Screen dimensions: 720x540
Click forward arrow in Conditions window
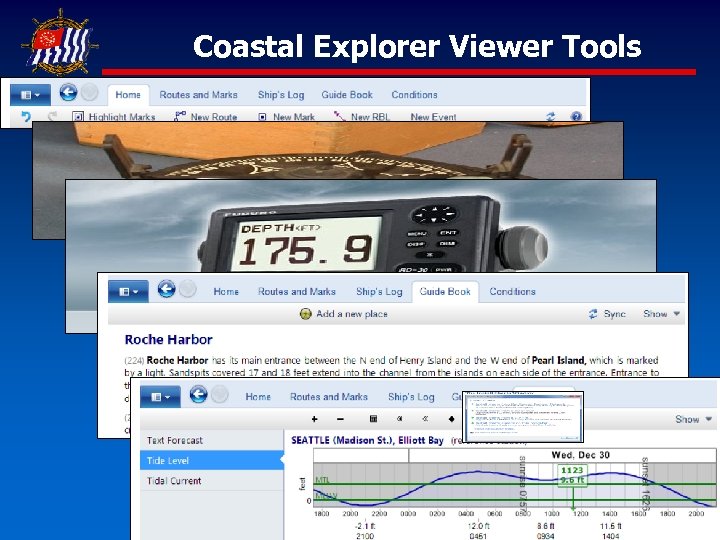pos(219,394)
